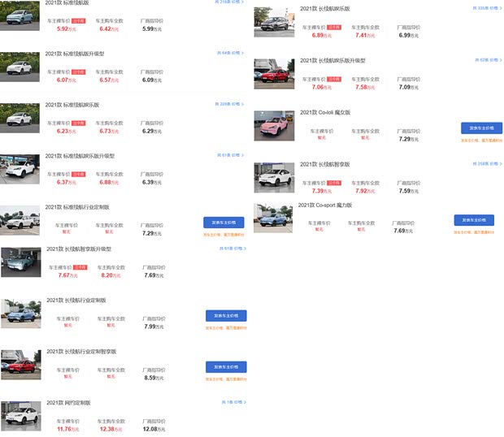Click 发表车主价格 button for 长续航行业定制智享版
This screenshot has width=504, height=437.
click(x=225, y=366)
